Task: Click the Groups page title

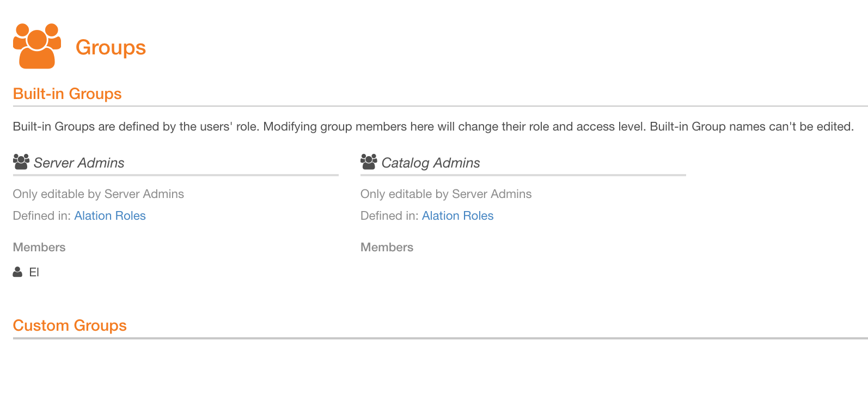Action: [x=111, y=47]
